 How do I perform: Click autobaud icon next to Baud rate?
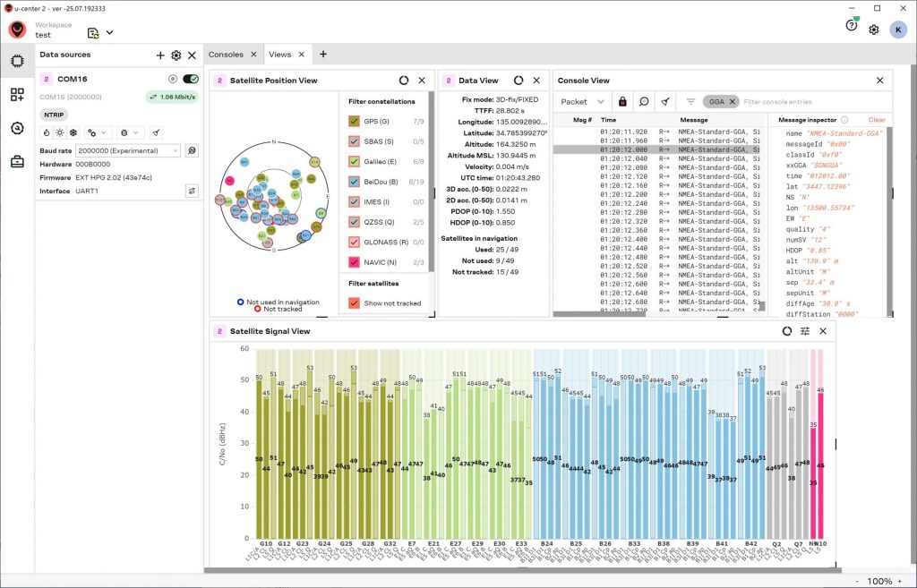tap(192, 150)
